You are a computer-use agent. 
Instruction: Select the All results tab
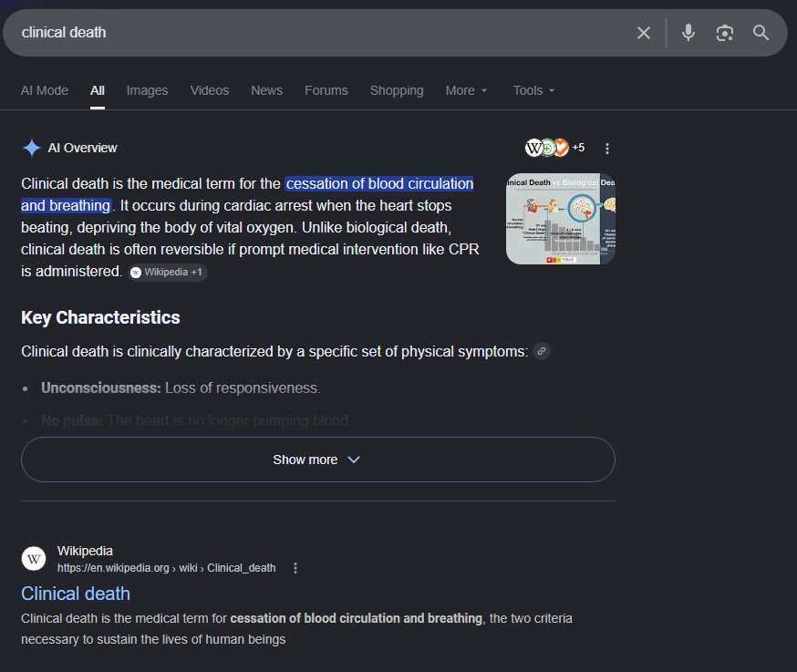point(97,90)
